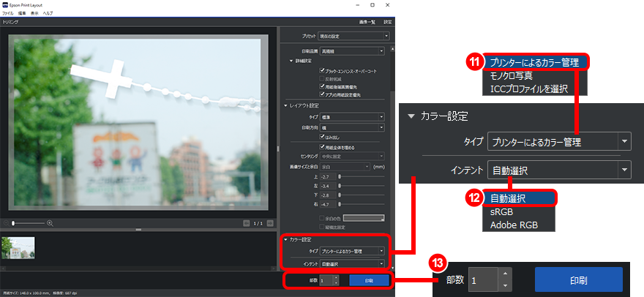Click the Epson Print Layout app icon
The height and width of the screenshot is (297, 644).
click(x=6, y=4)
